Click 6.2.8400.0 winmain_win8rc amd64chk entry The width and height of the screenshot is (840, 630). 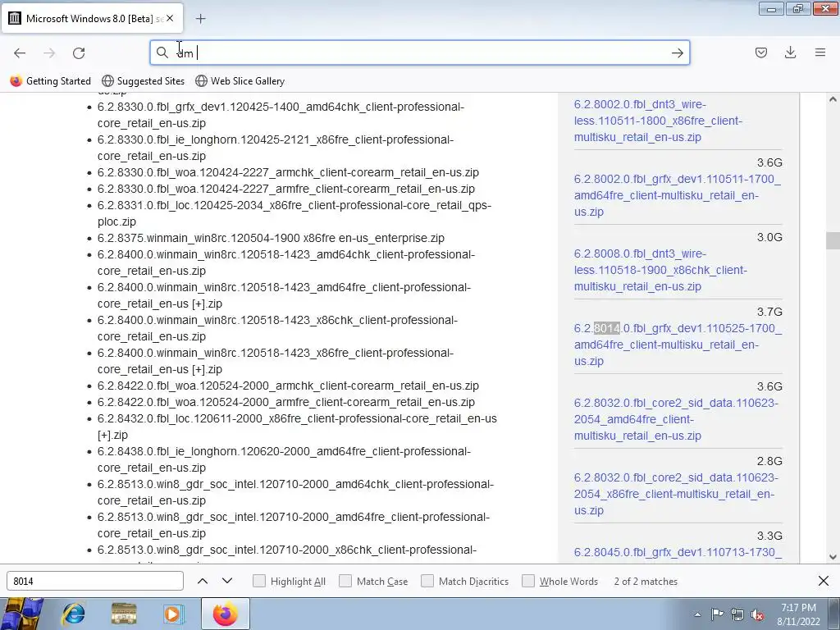pyautogui.click(x=286, y=262)
